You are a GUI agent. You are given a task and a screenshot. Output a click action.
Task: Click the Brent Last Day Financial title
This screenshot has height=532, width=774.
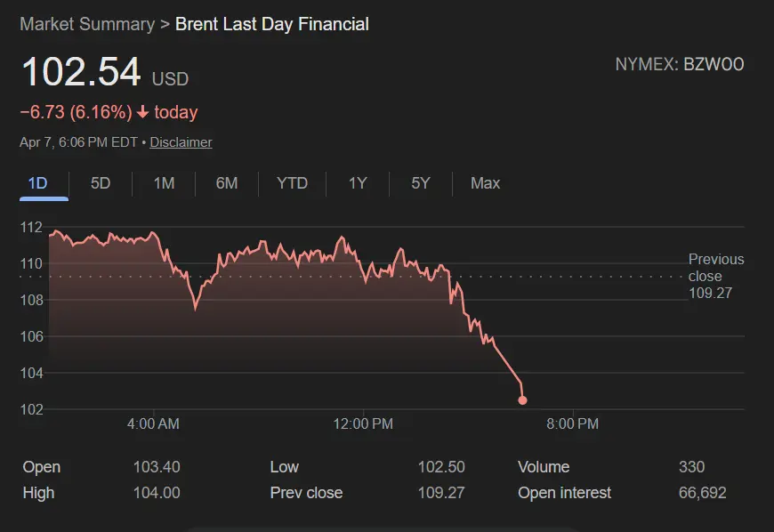[x=272, y=24]
